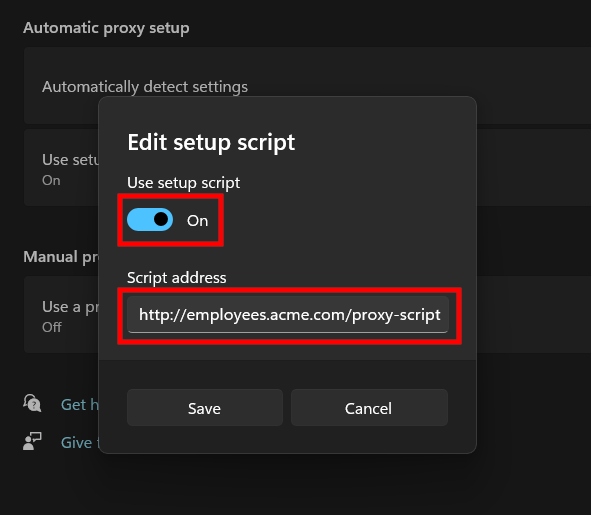
Task: Select the background Use setup script row
Action: click(61, 168)
